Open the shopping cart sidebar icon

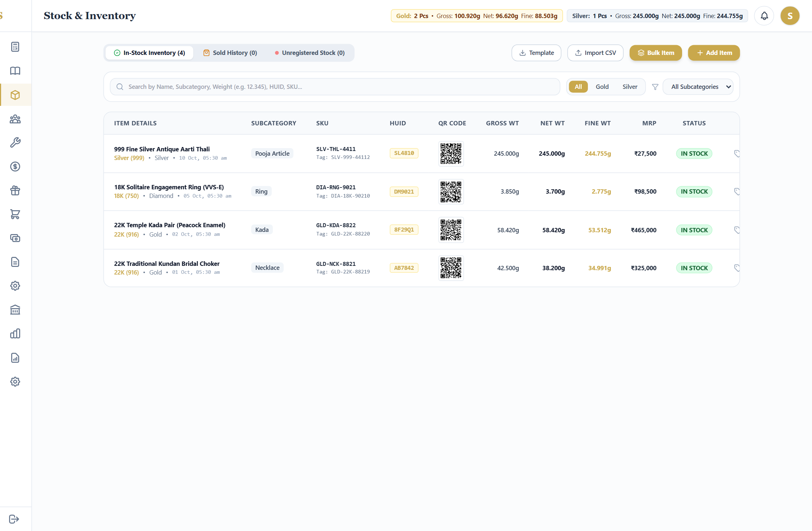(15, 214)
